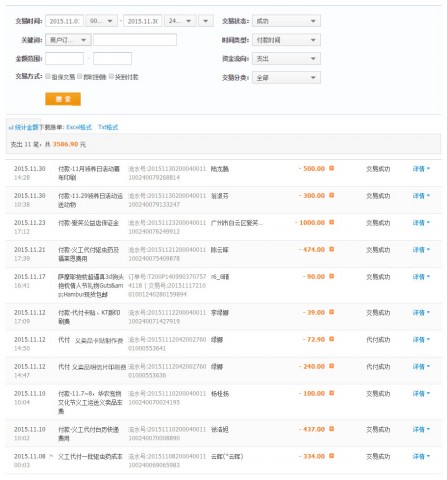Click the date 2015.11.23
Image resolution: width=447 pixels, height=480 pixels.
(x=30, y=222)
